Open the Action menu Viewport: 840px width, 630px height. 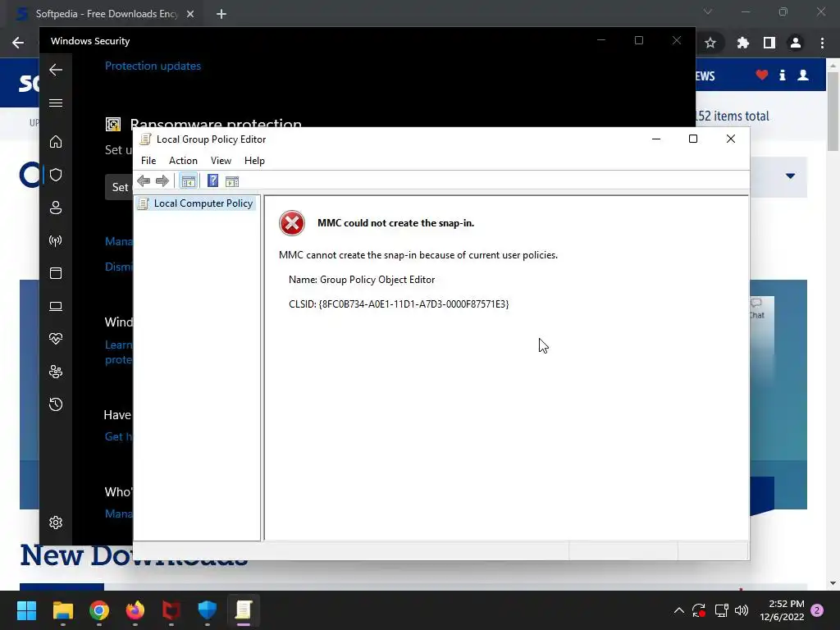[183, 161]
